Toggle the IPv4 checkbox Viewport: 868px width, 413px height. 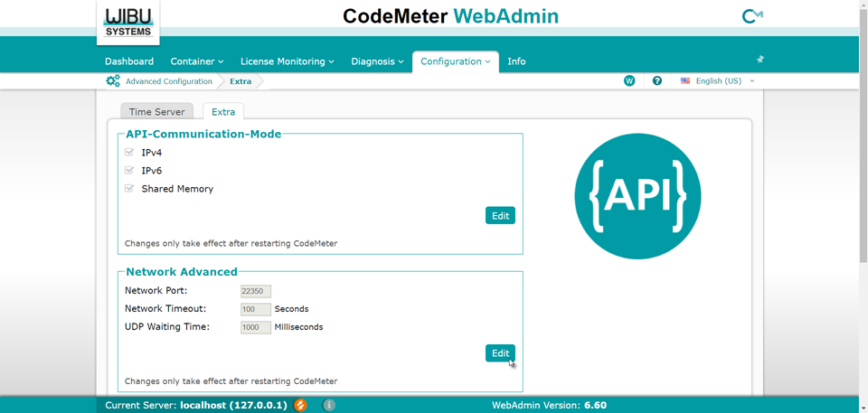tap(129, 153)
